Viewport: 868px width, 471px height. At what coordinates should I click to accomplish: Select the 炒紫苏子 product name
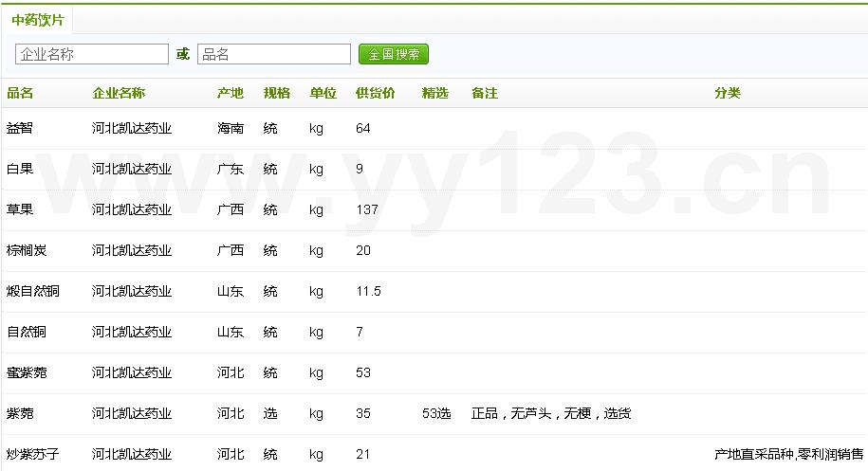click(32, 454)
